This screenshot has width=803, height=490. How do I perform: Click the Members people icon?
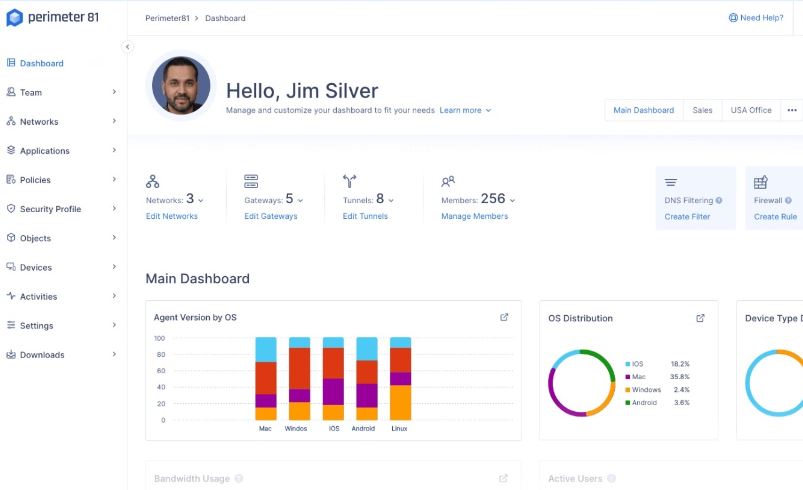point(448,181)
